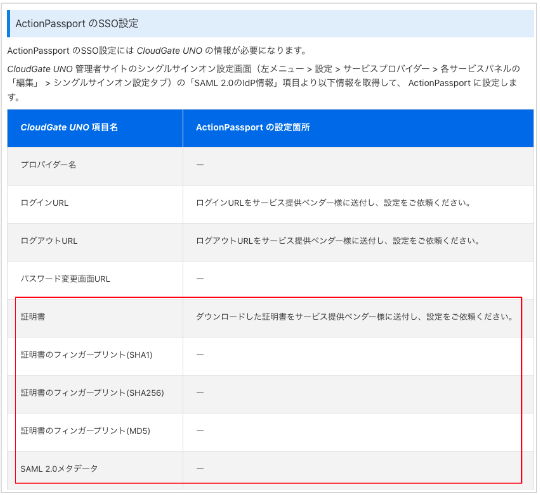The height and width of the screenshot is (495, 540).
Task: Click the ActionPassport のSSO設定 heading
Action: pos(77,23)
